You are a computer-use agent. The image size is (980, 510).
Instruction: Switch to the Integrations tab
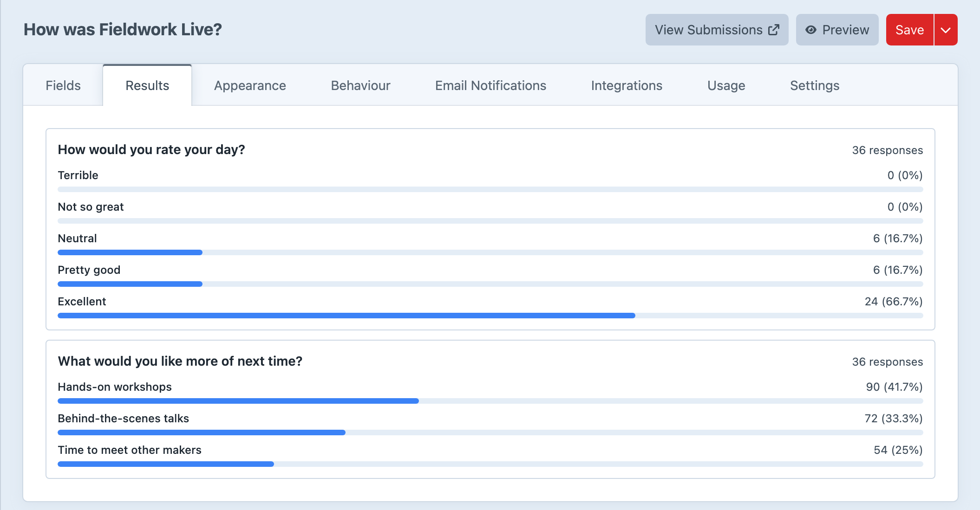(x=627, y=85)
